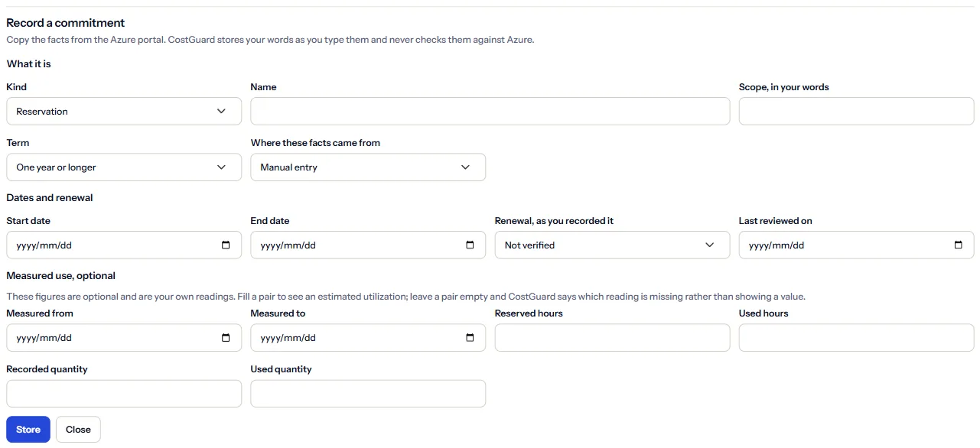Click the Term field label
This screenshot has width=980, height=448.
18,143
